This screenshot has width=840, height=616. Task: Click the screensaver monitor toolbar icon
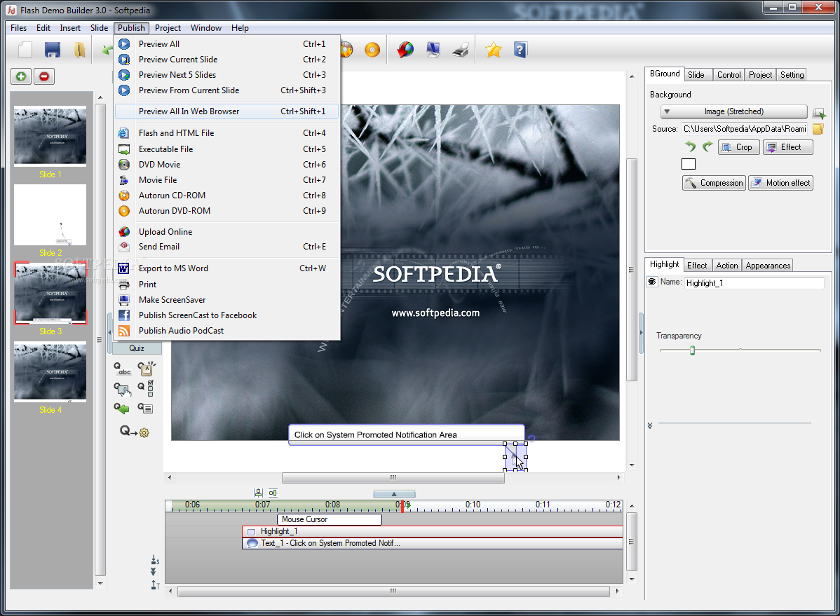pos(433,50)
